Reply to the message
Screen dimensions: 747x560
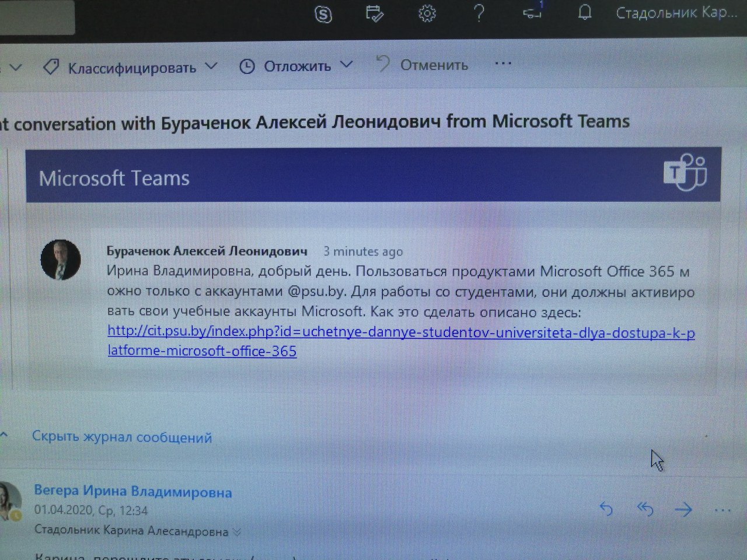tap(606, 509)
